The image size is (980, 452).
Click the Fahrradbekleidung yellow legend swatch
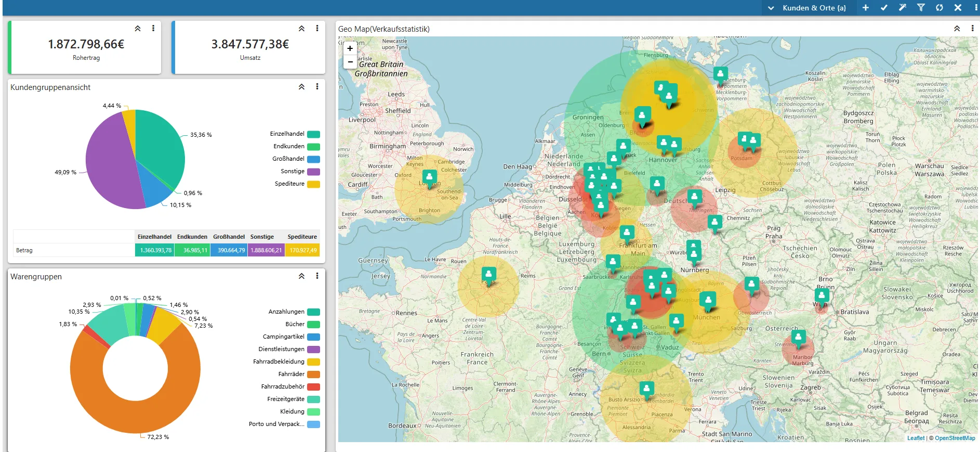tap(313, 361)
